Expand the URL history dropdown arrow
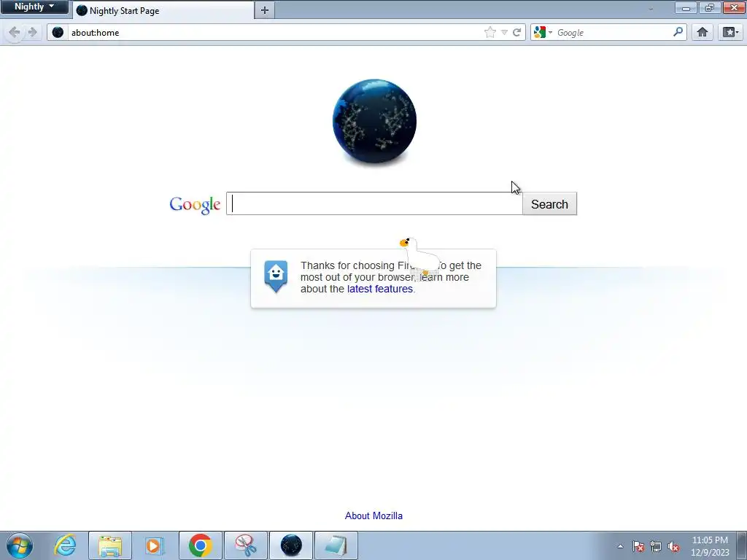The image size is (747, 560). (x=505, y=32)
